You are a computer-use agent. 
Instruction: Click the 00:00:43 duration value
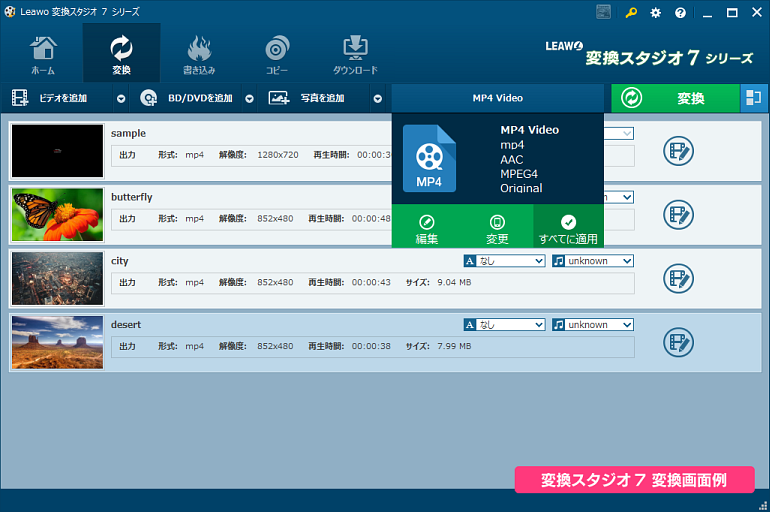[371, 283]
